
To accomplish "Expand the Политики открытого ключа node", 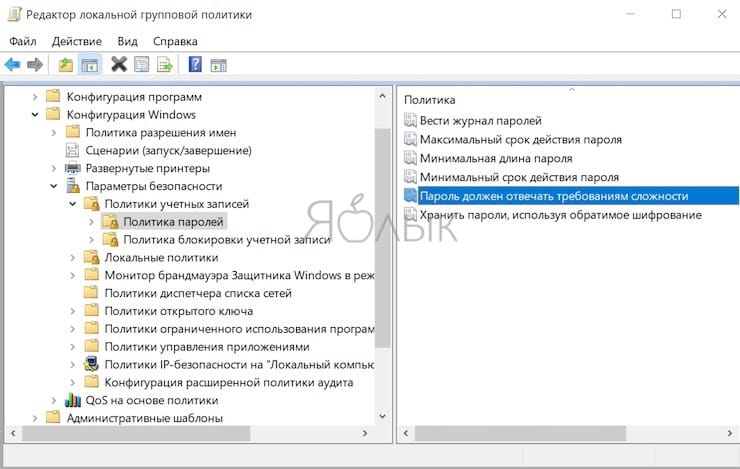I will click(73, 311).
